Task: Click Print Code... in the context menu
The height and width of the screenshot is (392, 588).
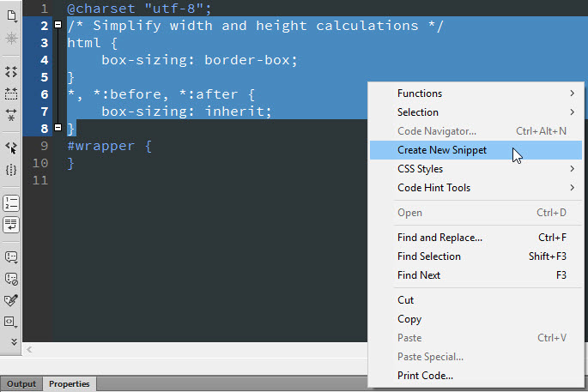Action: pos(425,376)
